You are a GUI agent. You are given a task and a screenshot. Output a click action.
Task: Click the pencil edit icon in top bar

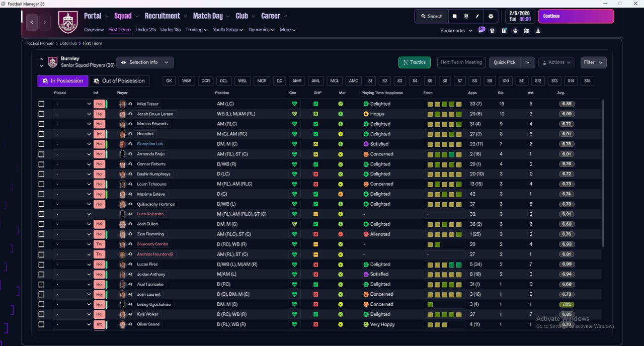point(477,16)
